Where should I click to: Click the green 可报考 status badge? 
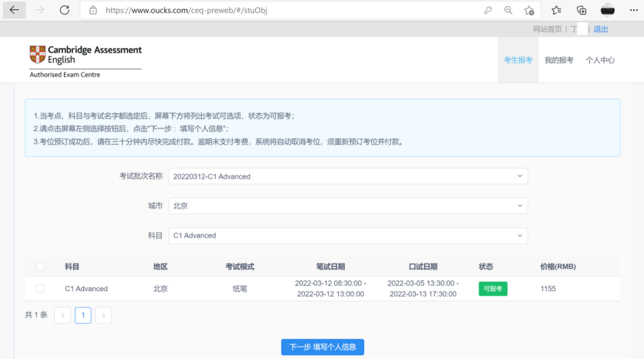(493, 289)
